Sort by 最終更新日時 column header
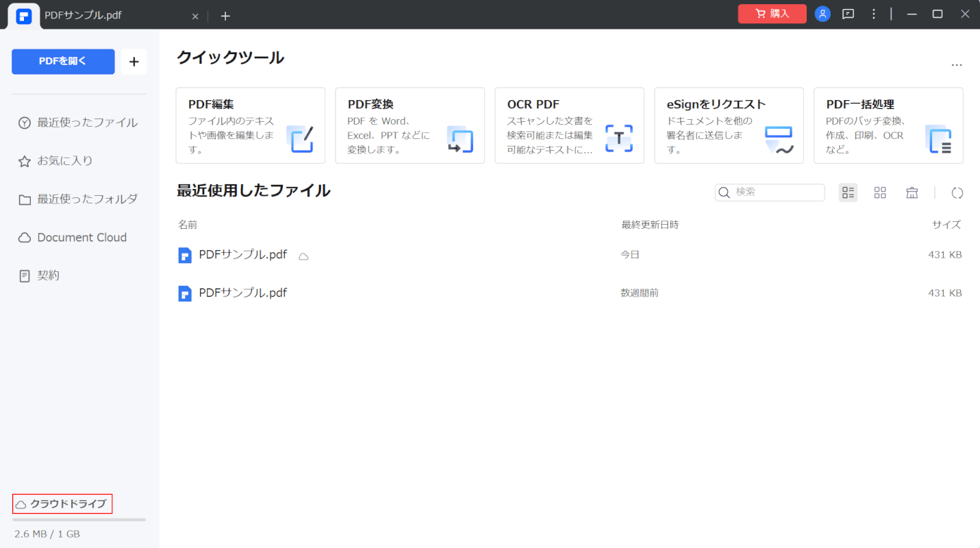 (650, 225)
